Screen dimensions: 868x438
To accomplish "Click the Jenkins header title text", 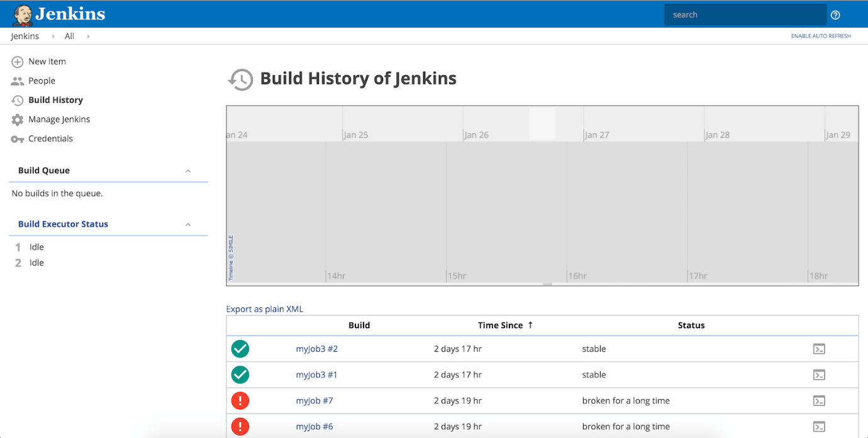I will click(70, 14).
